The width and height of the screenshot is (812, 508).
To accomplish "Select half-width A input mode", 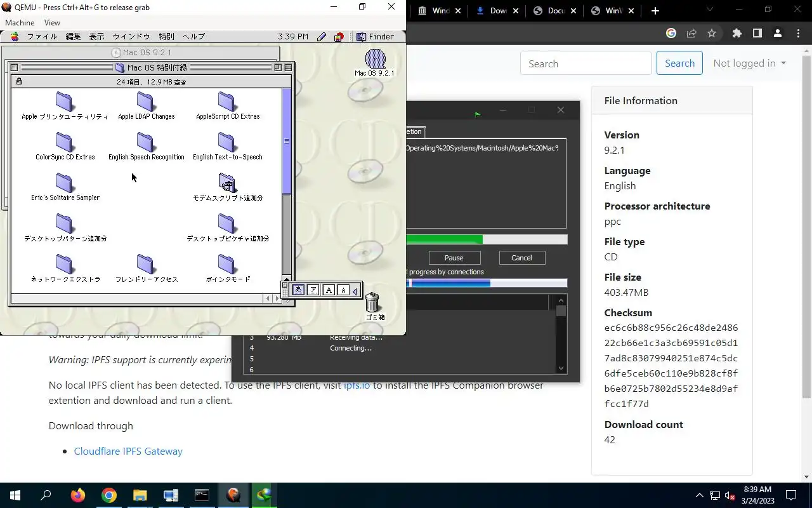I will coord(343,290).
